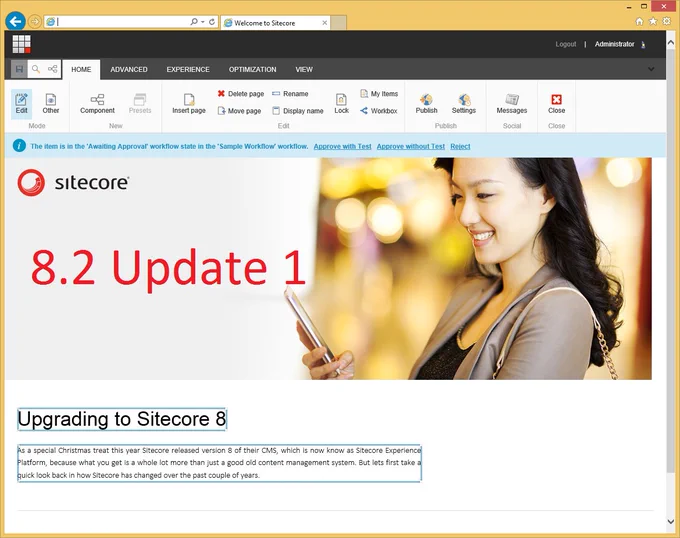Open Presets in the New group
The image size is (680, 538).
coord(140,104)
